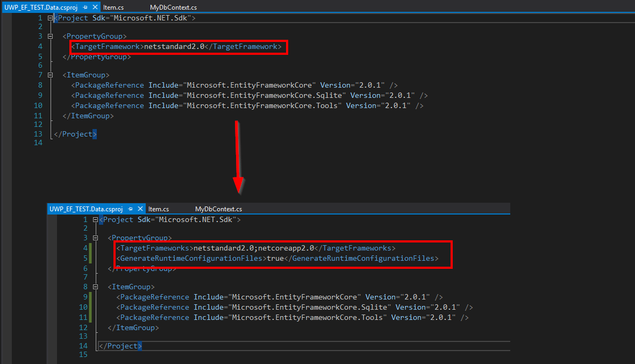Collapse the bottom editor's ItemGroup element
The width and height of the screenshot is (635, 364).
coord(95,286)
